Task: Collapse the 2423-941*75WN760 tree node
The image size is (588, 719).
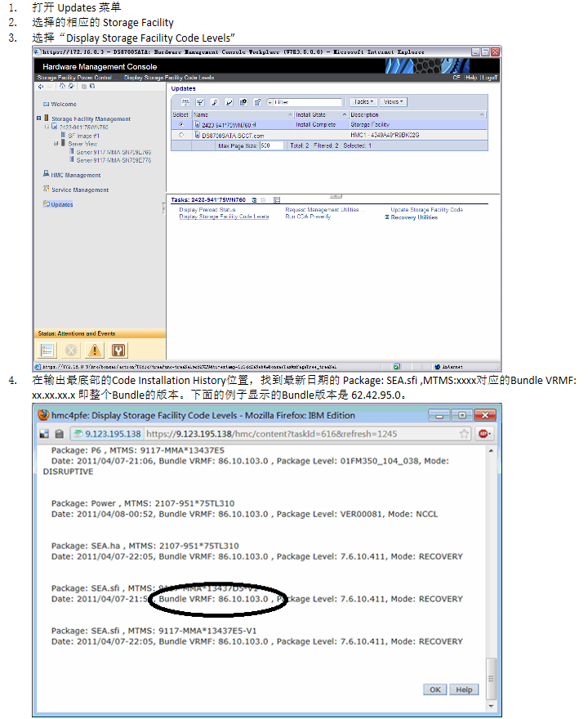Action: click(47, 127)
